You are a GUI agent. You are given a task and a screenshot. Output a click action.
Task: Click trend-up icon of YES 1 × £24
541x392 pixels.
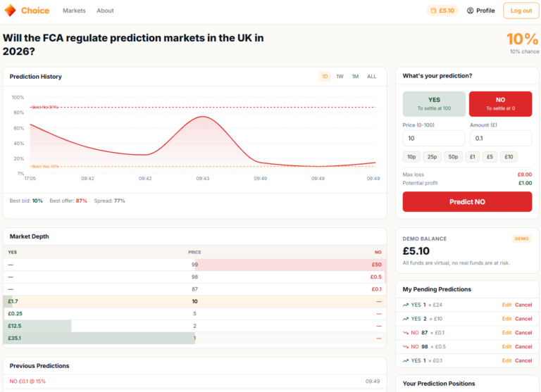406,305
